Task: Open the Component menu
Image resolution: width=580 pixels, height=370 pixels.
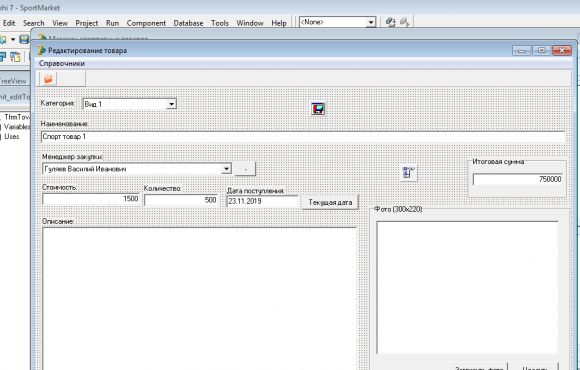Action: pos(146,23)
